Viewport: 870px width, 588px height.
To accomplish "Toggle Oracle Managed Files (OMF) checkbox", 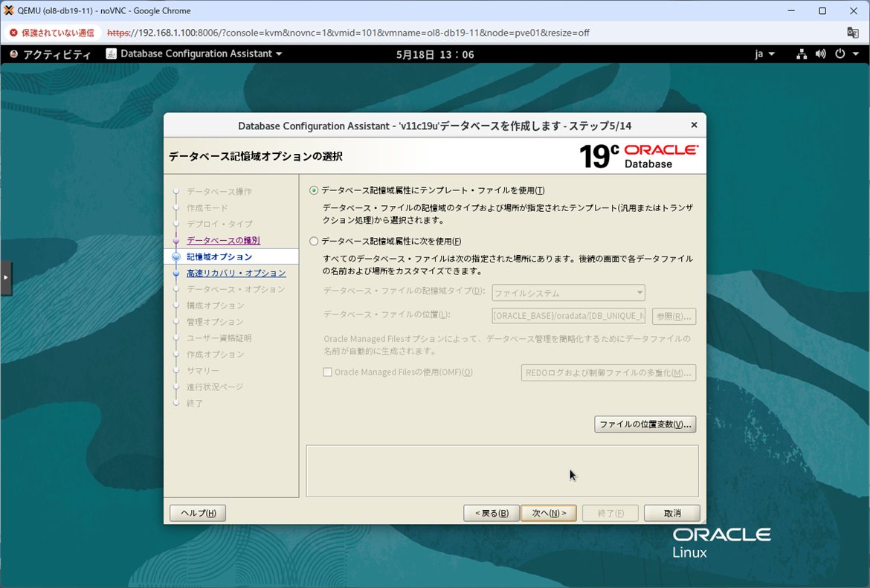I will [x=327, y=372].
